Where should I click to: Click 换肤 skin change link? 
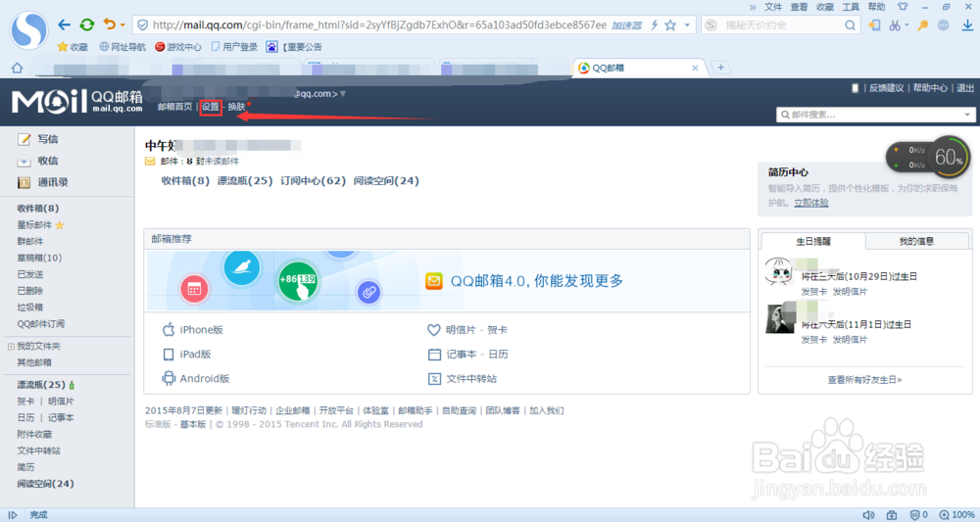coord(237,107)
